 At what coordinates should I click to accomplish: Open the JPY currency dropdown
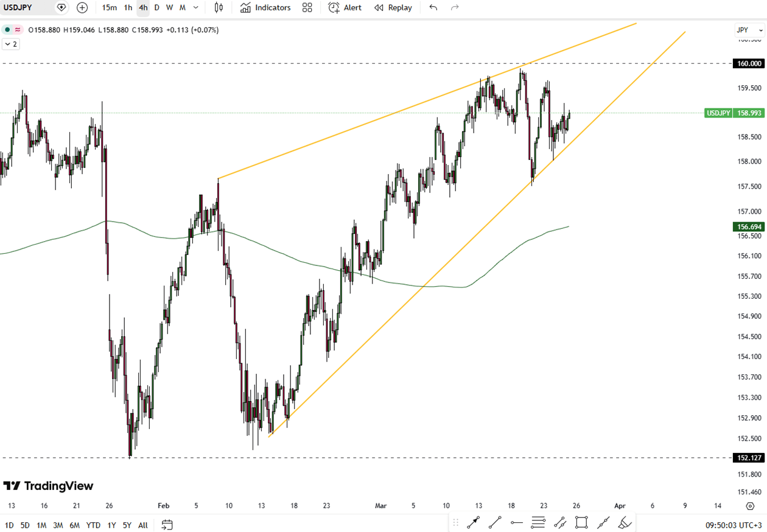(748, 30)
